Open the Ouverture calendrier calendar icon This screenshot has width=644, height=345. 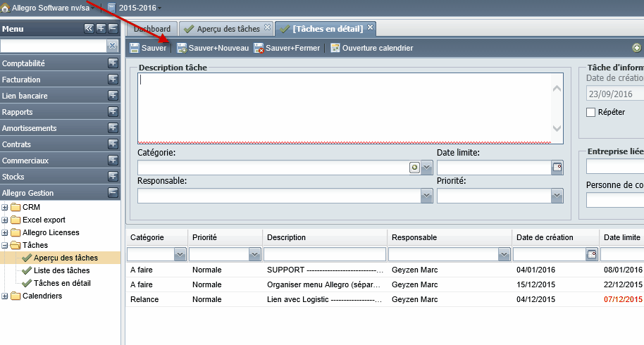pos(335,48)
